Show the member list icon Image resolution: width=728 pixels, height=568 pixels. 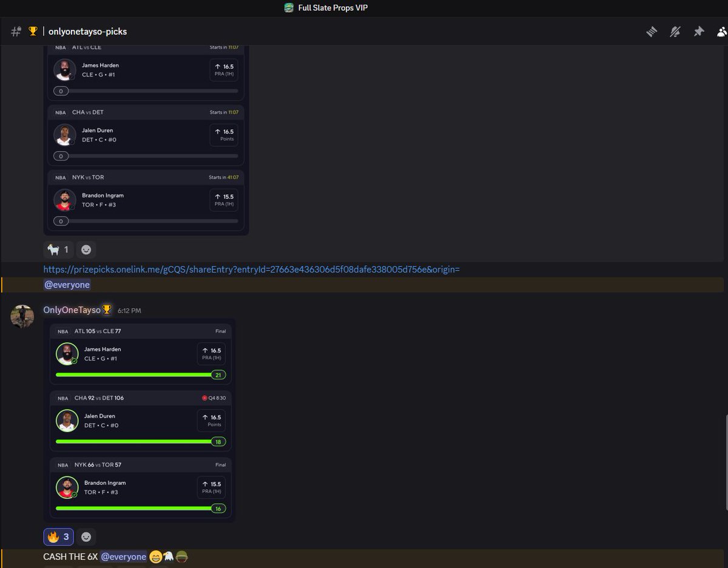coord(722,32)
